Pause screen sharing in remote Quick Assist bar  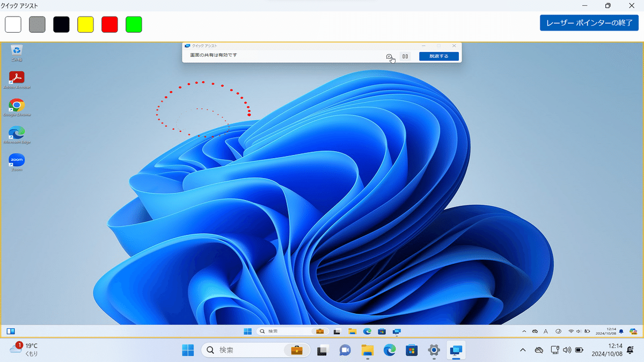(405, 56)
